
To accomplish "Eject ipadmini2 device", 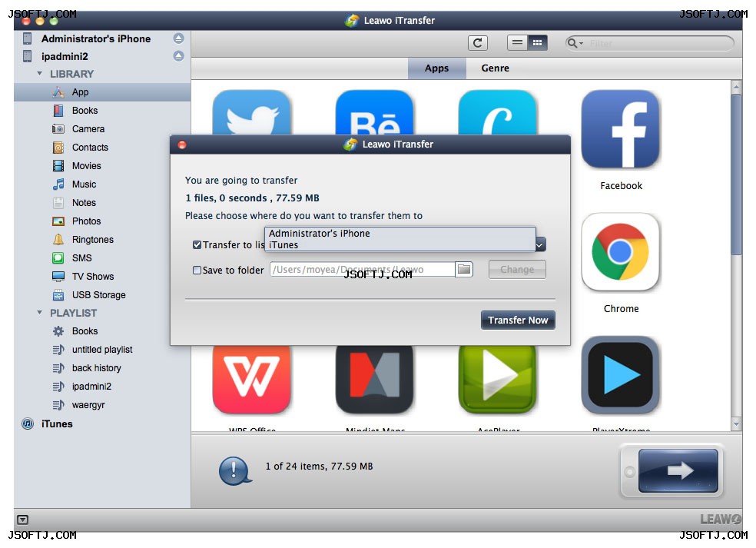I will click(x=178, y=56).
